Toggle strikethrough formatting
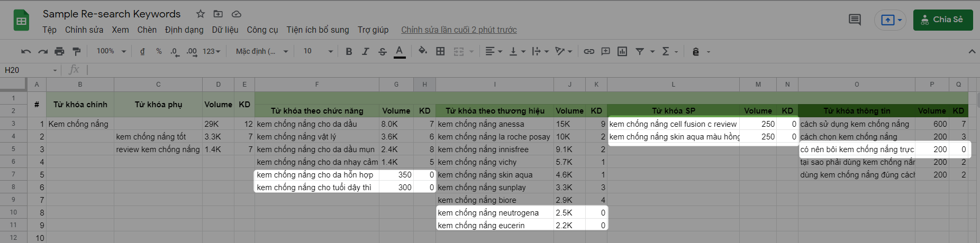Viewport: 980px width, 243px height. coord(382,51)
